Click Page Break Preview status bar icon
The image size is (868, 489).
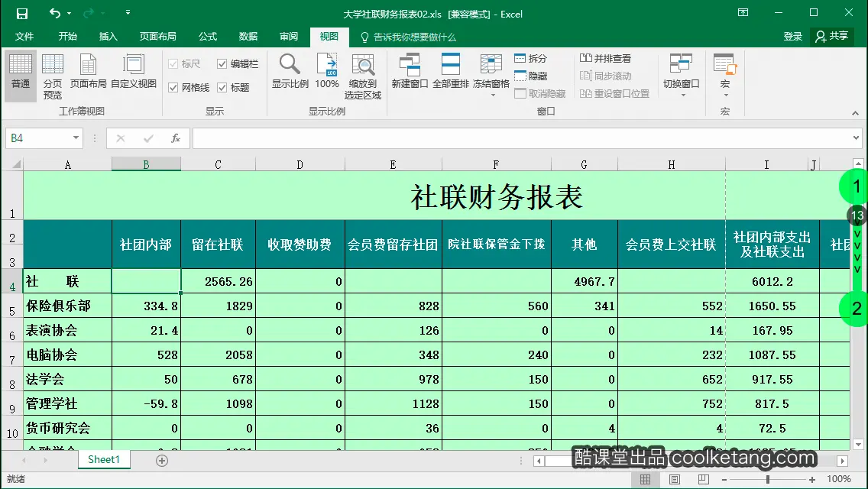point(703,480)
